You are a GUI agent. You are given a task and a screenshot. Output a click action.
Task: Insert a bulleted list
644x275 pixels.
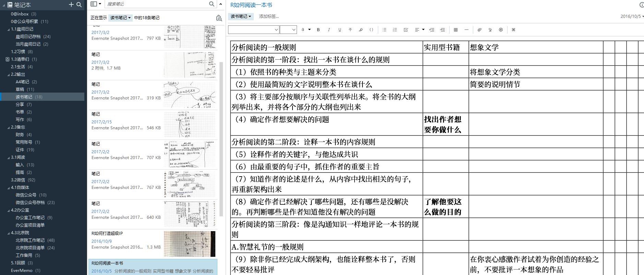384,30
